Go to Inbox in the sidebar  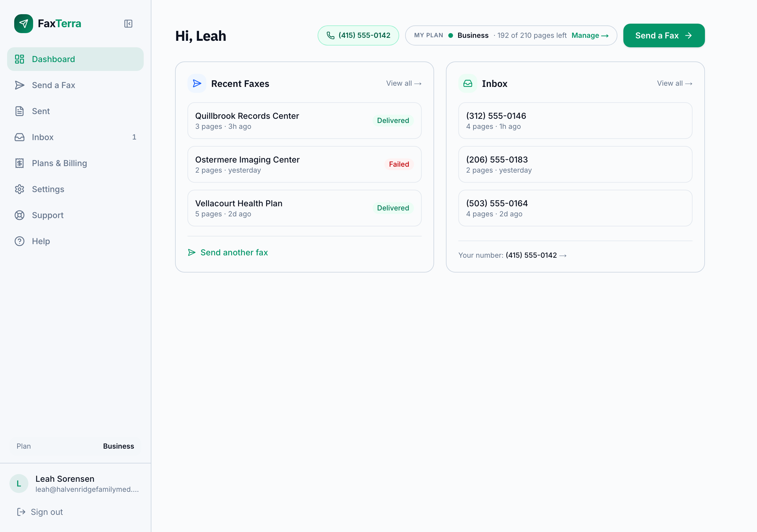75,137
